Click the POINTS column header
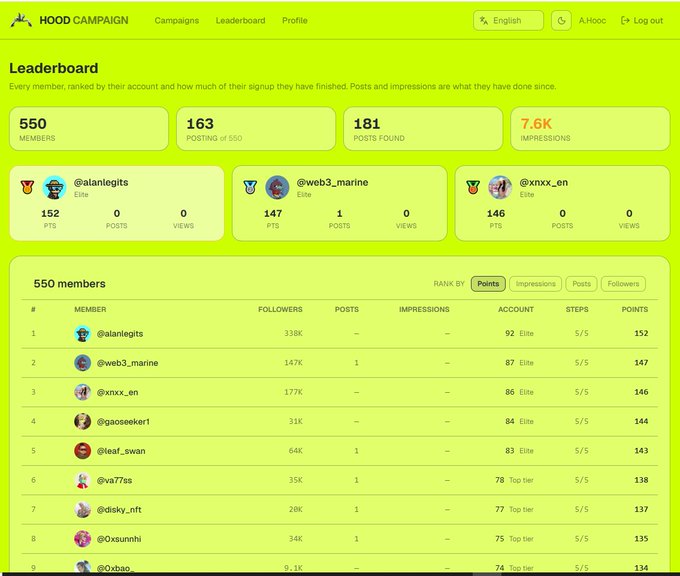 634,309
